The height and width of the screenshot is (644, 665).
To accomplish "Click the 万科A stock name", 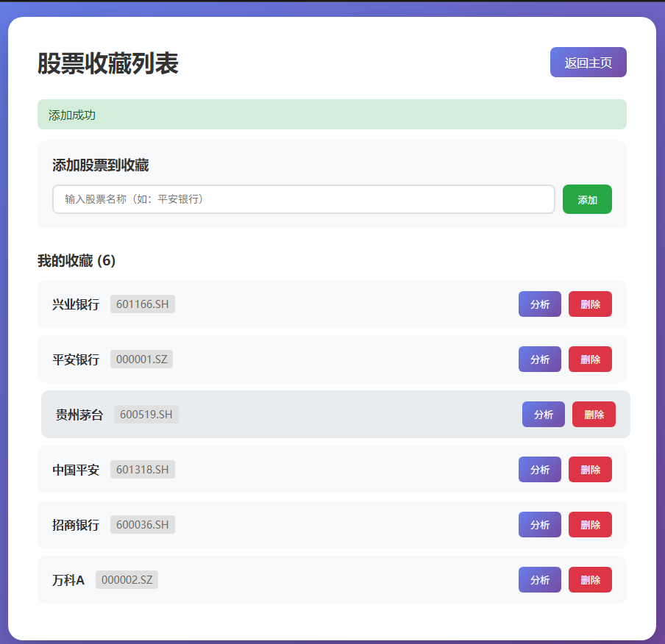I will click(68, 580).
